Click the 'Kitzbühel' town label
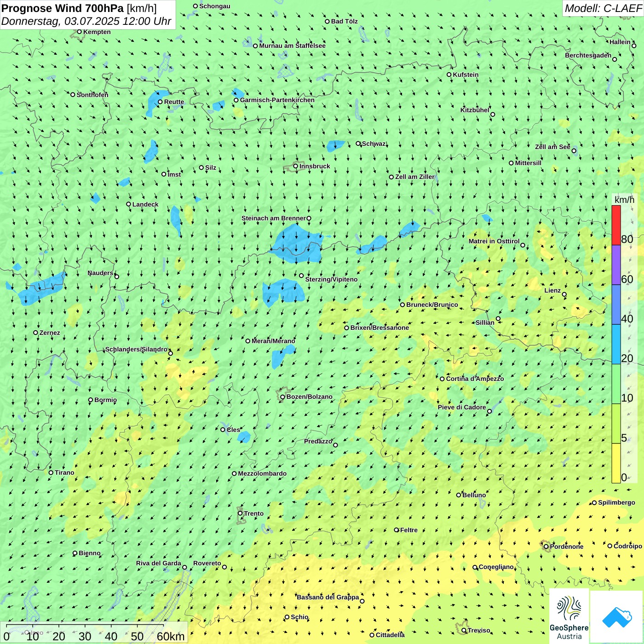Viewport: 644px width, 644px height. pos(475,110)
